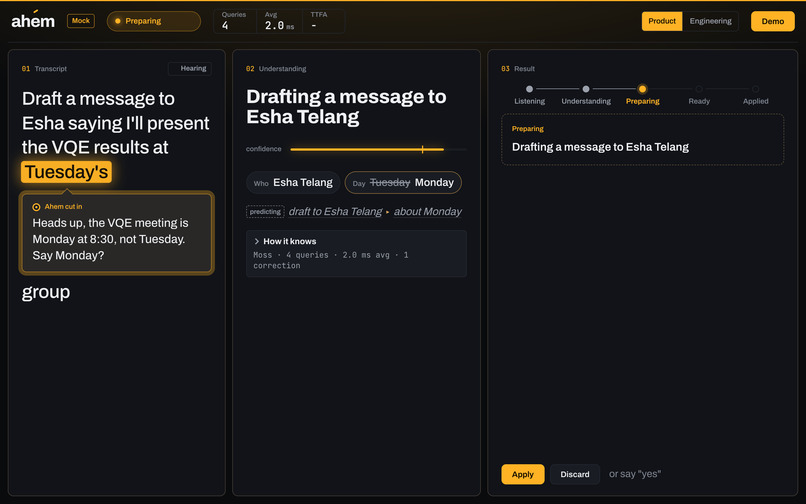
Task: Click the Queries 4 stat
Action: [x=234, y=21]
